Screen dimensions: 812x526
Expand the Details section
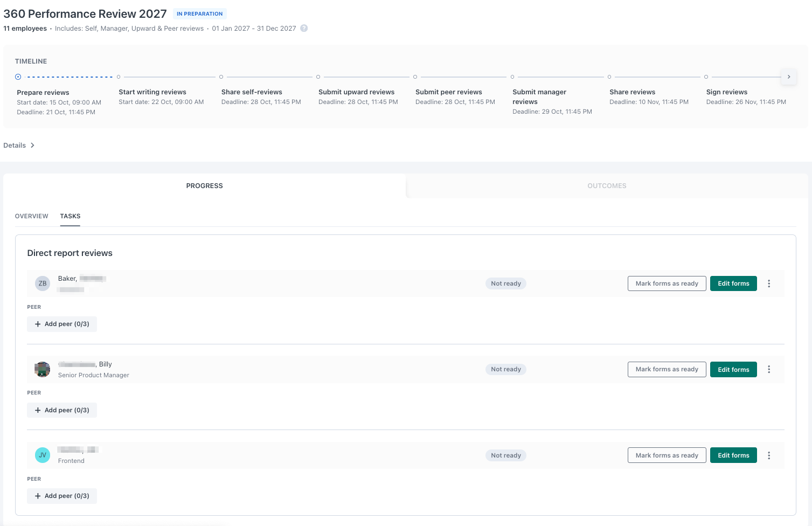click(19, 146)
